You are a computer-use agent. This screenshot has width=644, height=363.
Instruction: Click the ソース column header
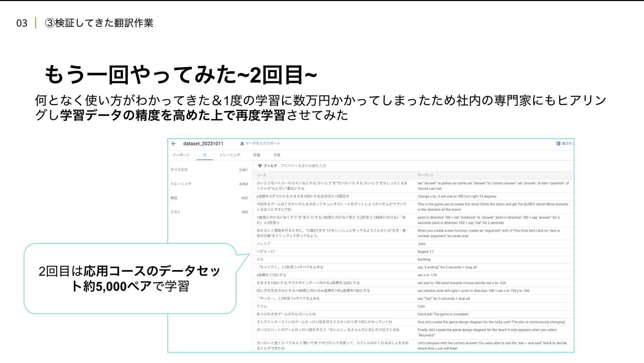click(261, 175)
